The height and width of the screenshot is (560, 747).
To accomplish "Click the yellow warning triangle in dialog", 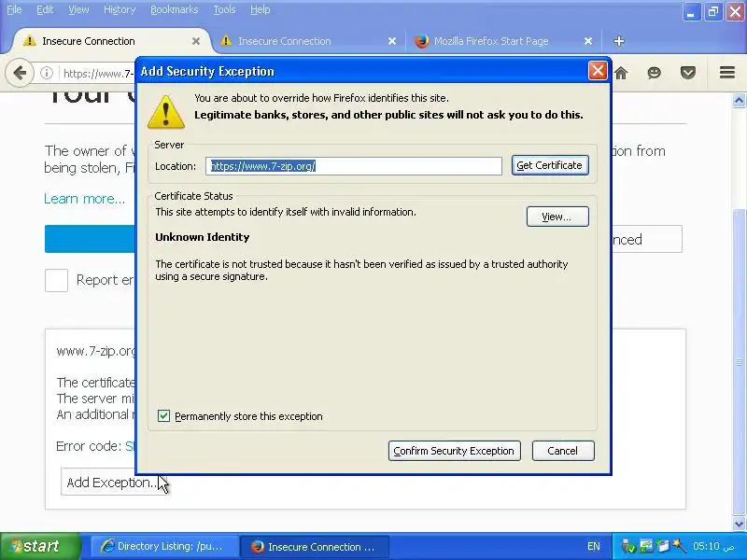I will (x=166, y=112).
